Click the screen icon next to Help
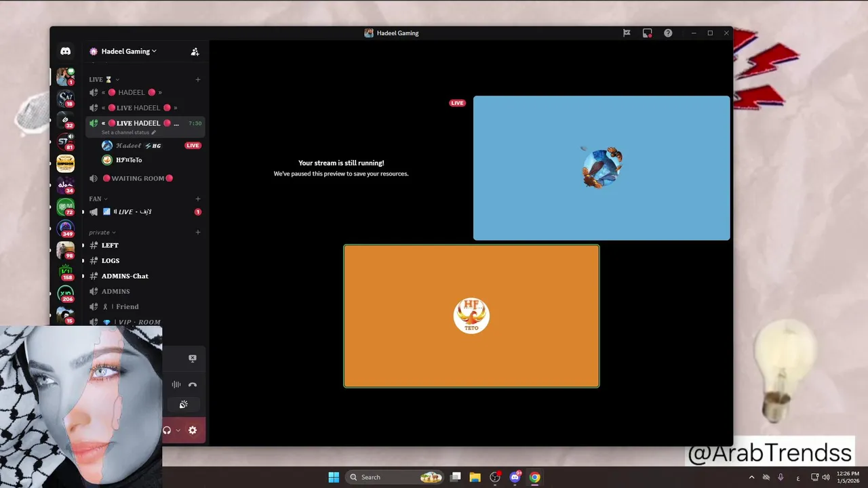Viewport: 868px width, 488px height. 647,33
